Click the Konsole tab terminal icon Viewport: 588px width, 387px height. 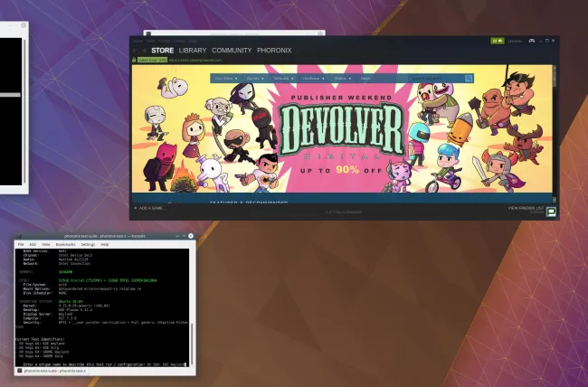pos(20,371)
